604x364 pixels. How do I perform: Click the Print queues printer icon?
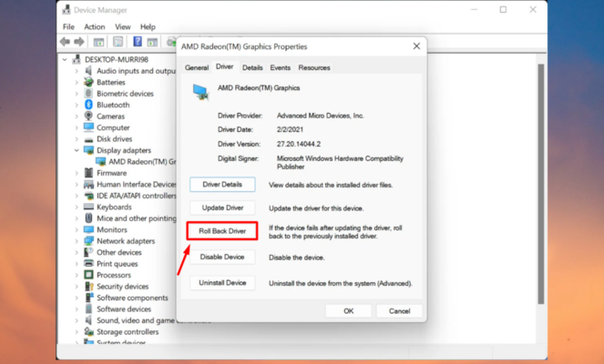coord(88,264)
